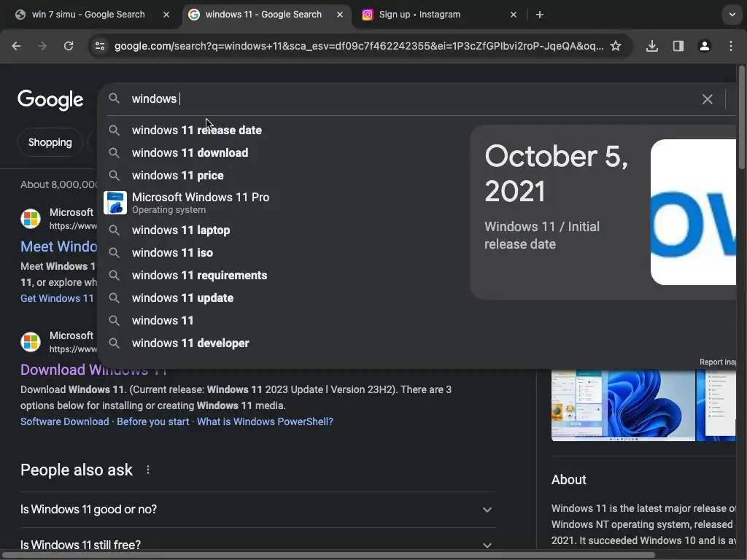Select suggestion 'windows 11 requirements'
Viewport: 747px width, 560px height.
[200, 275]
